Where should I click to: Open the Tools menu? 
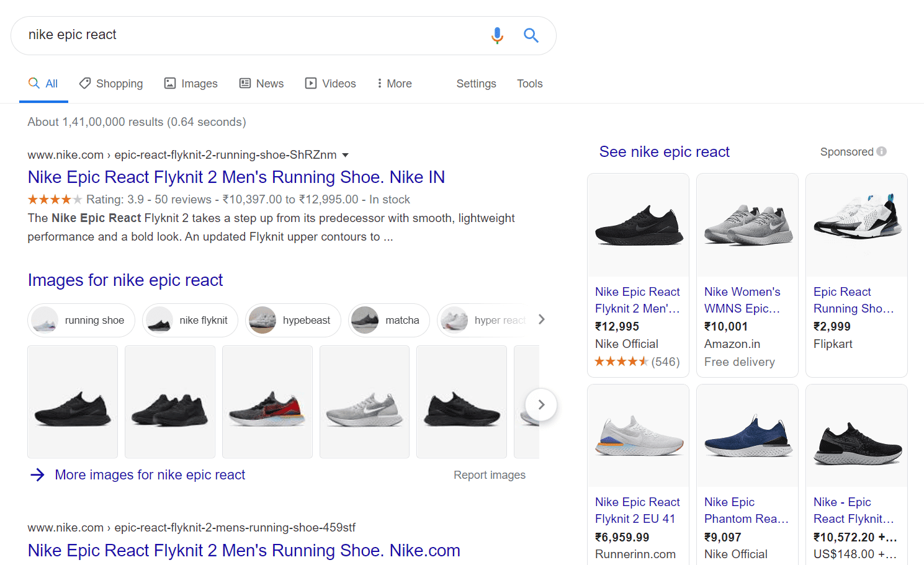(x=530, y=84)
